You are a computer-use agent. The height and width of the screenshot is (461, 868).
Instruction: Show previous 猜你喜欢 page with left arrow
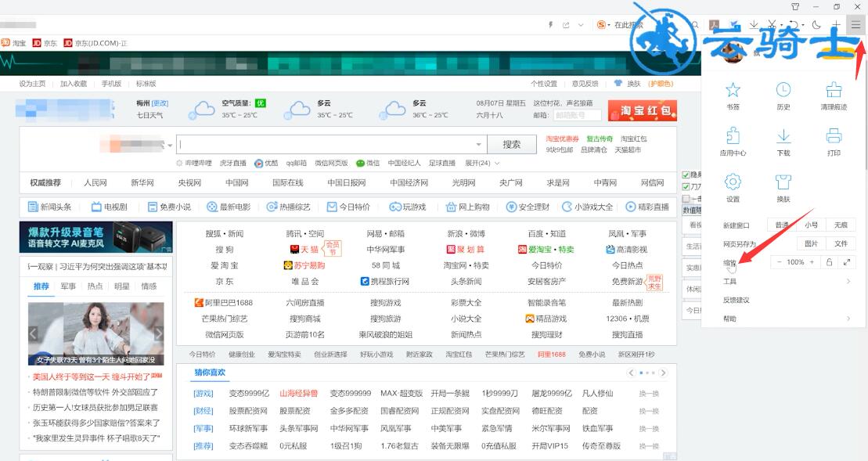631,373
